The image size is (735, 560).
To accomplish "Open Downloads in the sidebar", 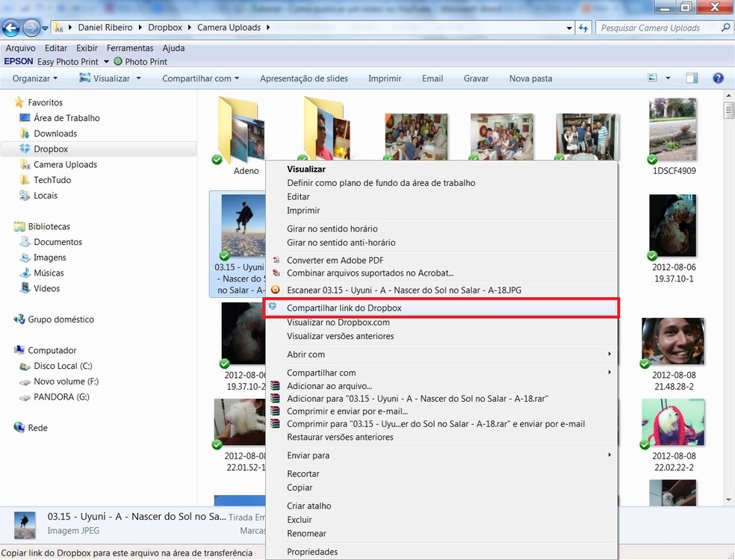I will [x=55, y=134].
